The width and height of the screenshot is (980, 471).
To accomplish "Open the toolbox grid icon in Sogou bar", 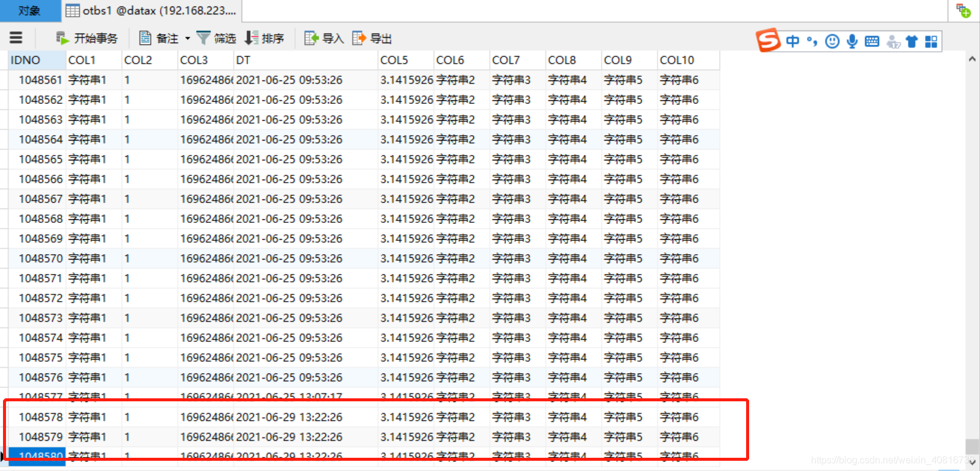I will tap(931, 41).
